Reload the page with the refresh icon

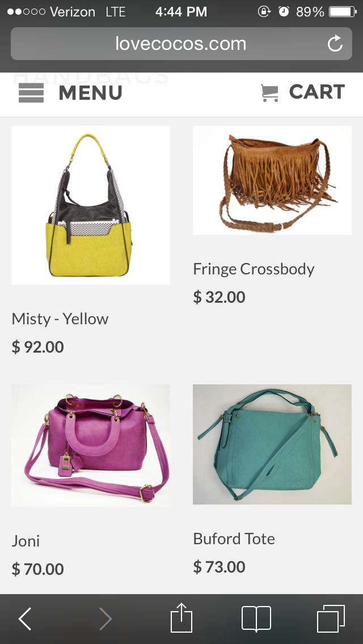tap(335, 44)
